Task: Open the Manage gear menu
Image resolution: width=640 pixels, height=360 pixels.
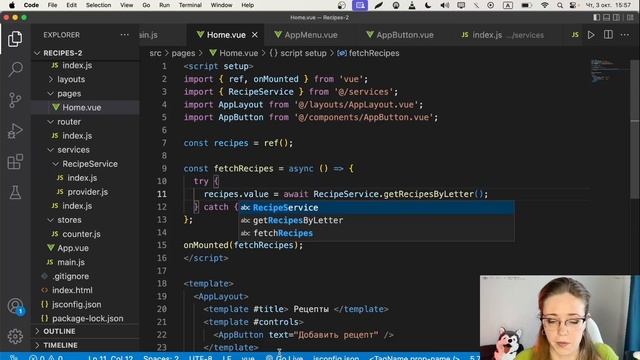Action: pos(15,336)
